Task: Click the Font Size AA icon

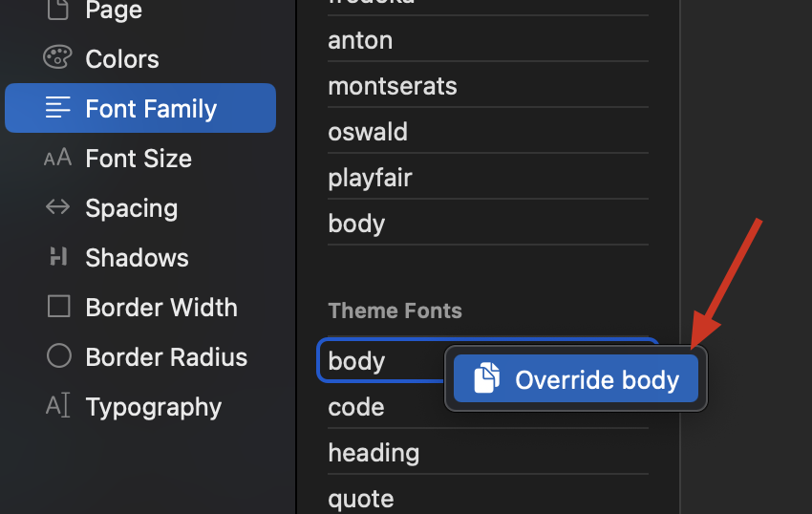Action: tap(58, 158)
